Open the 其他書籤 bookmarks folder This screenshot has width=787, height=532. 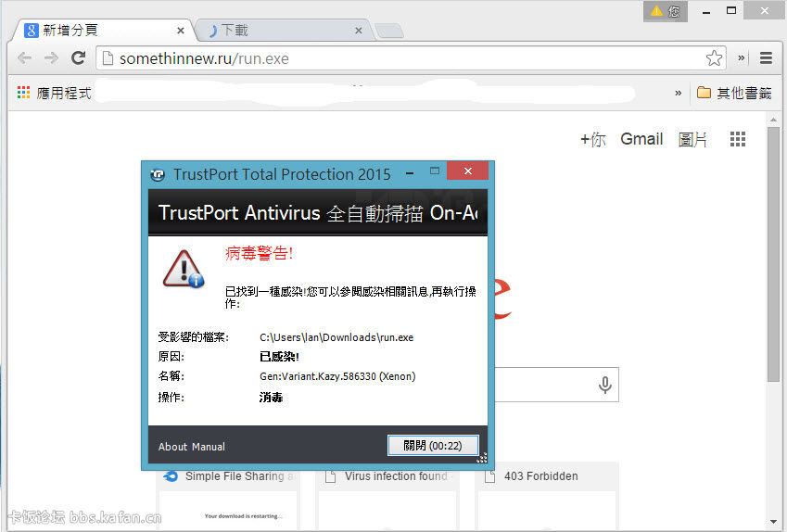tap(734, 93)
